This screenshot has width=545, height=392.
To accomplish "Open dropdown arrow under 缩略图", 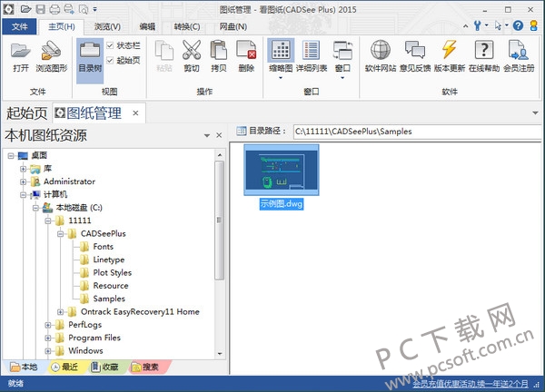I will [281, 78].
